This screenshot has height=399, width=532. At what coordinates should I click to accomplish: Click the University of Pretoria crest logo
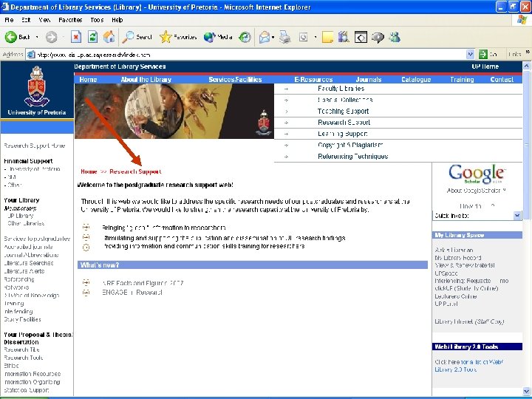[37, 86]
